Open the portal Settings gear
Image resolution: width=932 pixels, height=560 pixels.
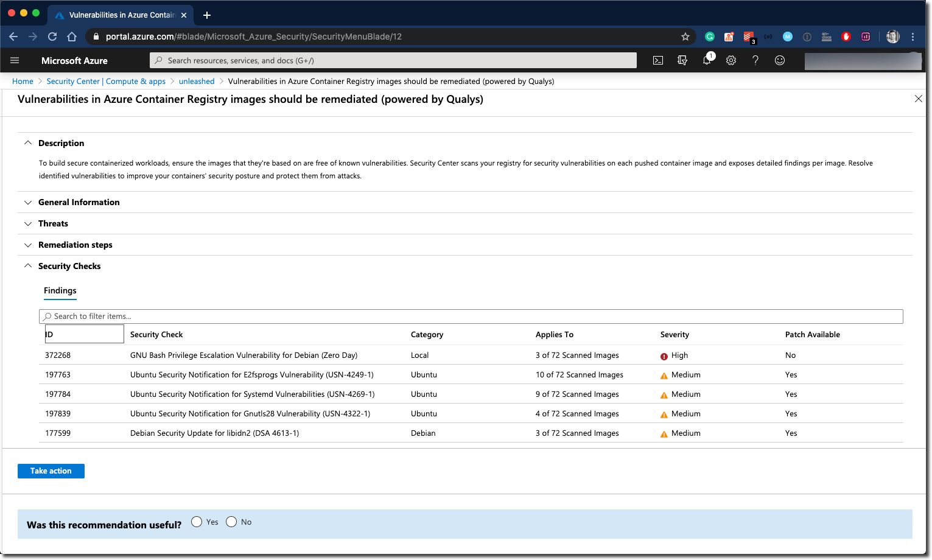pyautogui.click(x=731, y=60)
